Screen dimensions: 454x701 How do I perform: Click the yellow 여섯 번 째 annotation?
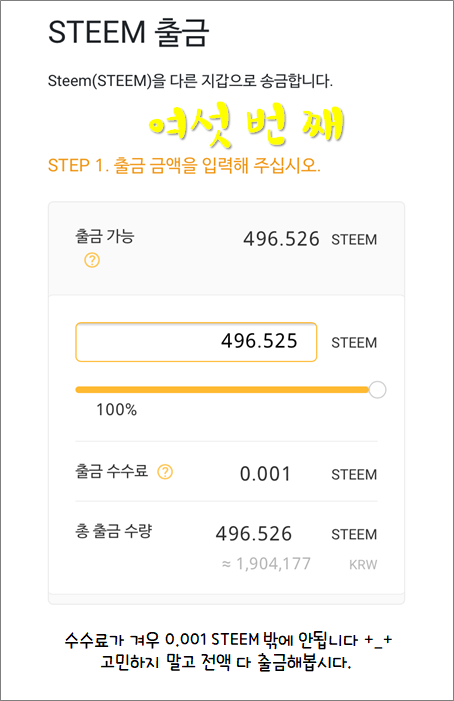point(247,125)
